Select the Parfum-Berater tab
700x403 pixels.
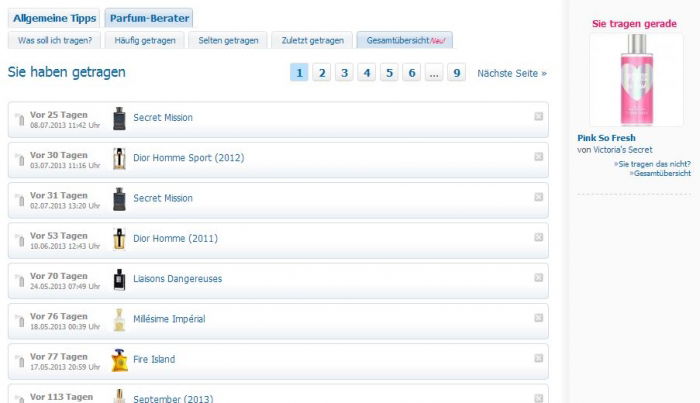pyautogui.click(x=149, y=18)
